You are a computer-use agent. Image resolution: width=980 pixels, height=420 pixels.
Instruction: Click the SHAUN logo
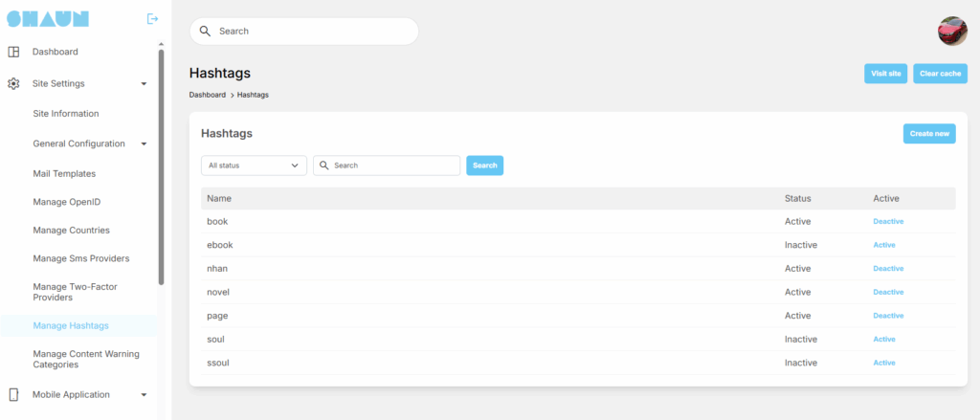(48, 18)
